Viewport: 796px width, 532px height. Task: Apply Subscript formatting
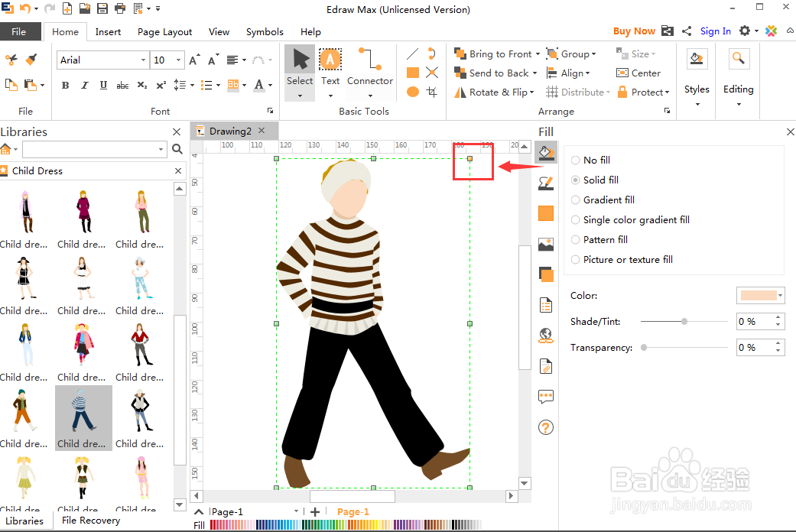[142, 86]
